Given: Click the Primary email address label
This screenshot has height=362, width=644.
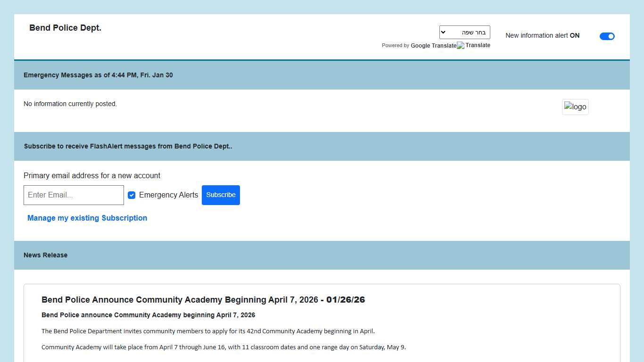Looking at the screenshot, I should (92, 176).
